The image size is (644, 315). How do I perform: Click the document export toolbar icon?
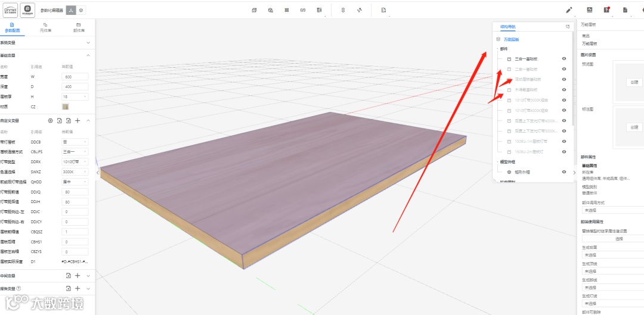click(383, 10)
